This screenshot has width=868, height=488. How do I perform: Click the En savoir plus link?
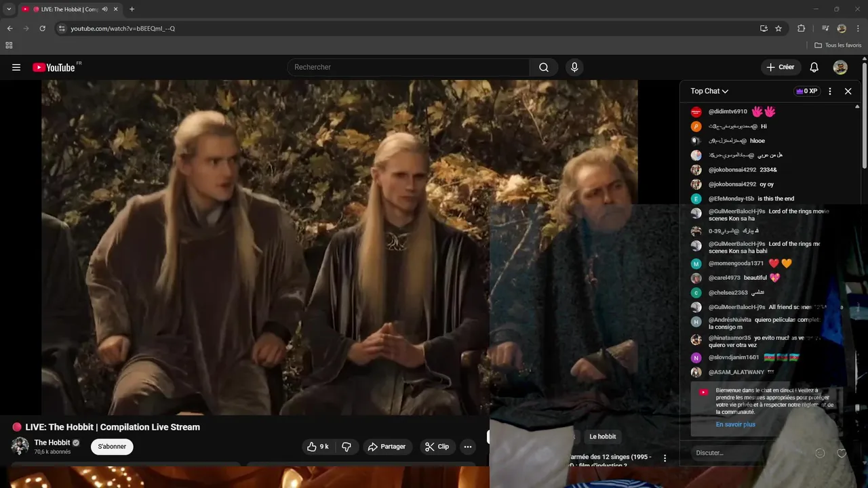pyautogui.click(x=735, y=424)
